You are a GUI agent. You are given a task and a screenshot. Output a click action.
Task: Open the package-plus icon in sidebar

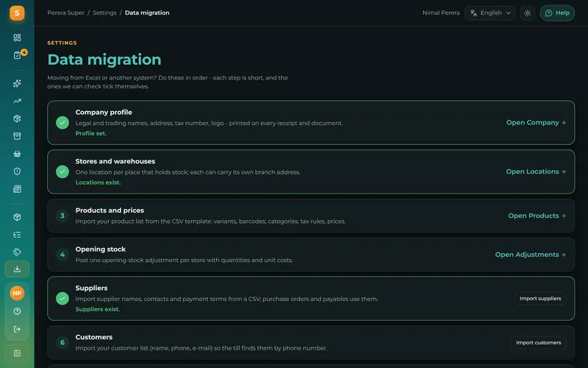(17, 118)
